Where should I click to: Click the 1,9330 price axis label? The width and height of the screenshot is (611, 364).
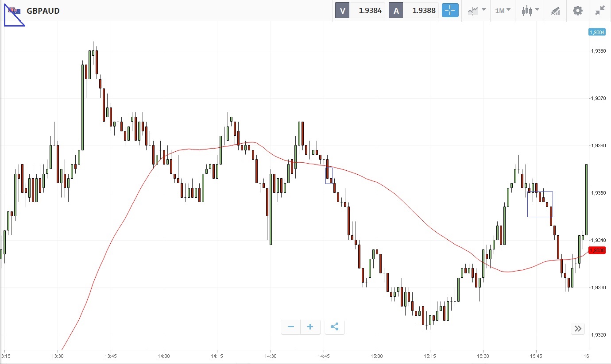tap(598, 287)
